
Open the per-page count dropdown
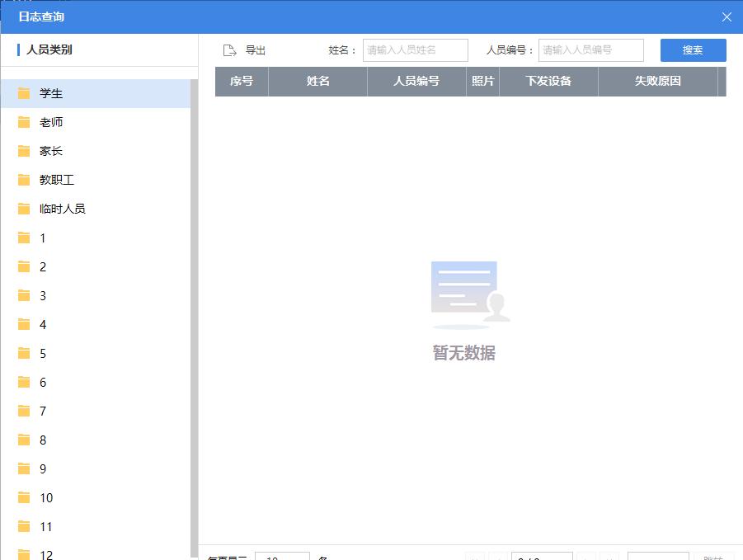282,558
